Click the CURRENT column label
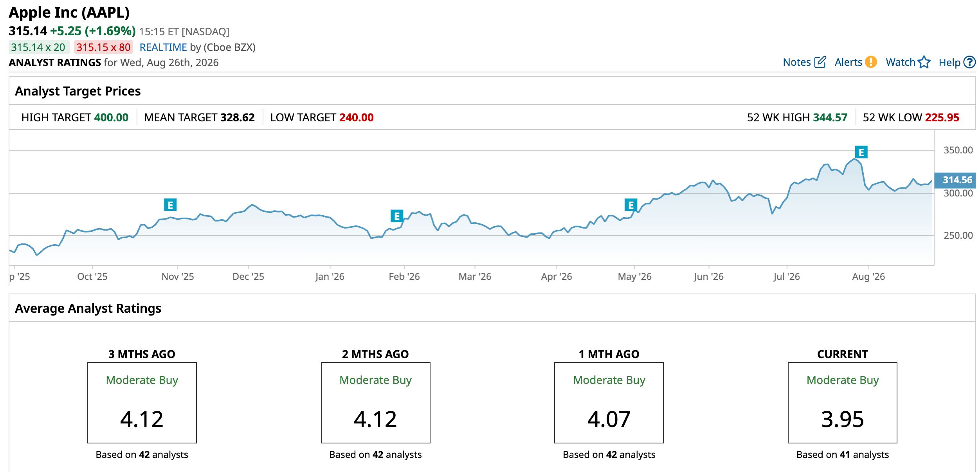Viewport: 980px width, 472px height. click(x=843, y=354)
